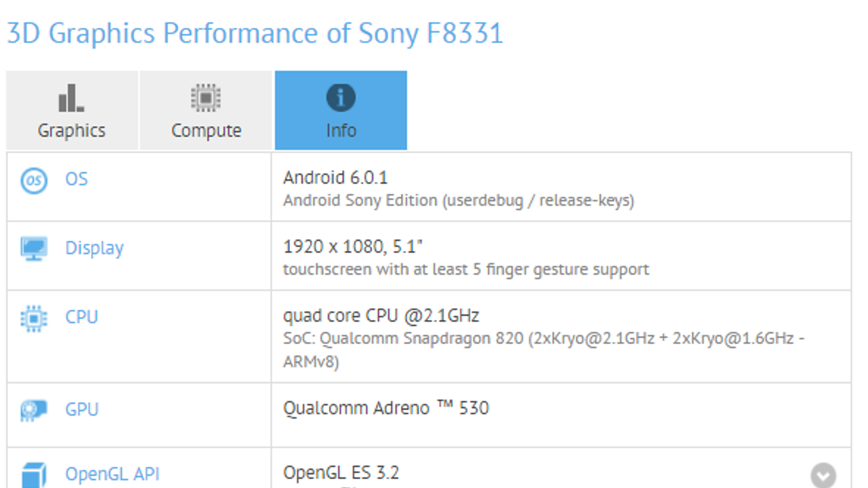Click the OS circle icon

pyautogui.click(x=34, y=181)
